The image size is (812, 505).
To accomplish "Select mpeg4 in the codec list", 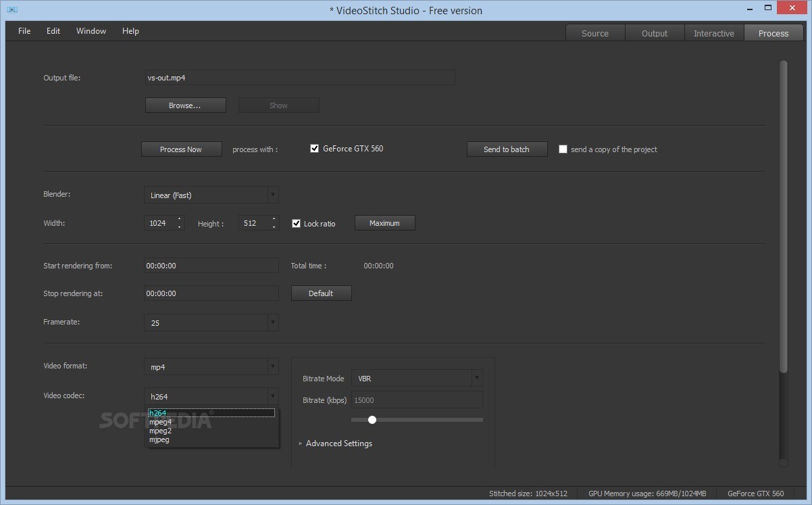I will [x=211, y=422].
